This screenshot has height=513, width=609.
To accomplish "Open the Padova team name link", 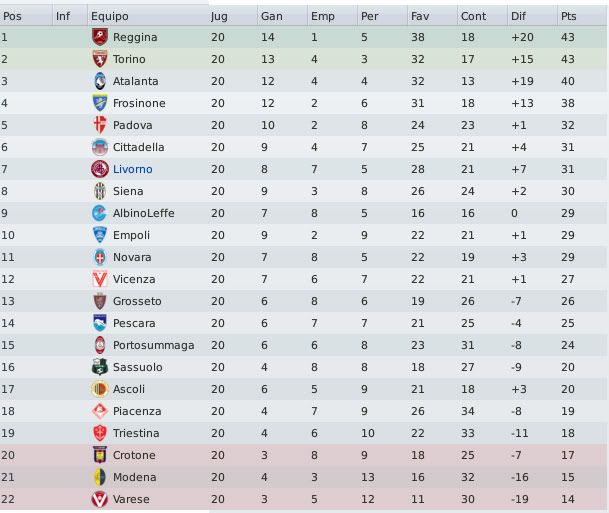I will pos(132,125).
